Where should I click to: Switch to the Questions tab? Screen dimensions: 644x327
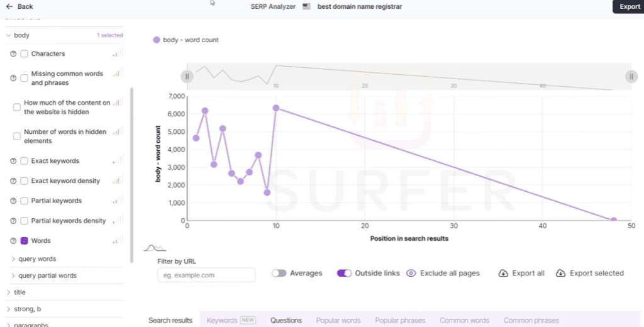click(x=286, y=321)
